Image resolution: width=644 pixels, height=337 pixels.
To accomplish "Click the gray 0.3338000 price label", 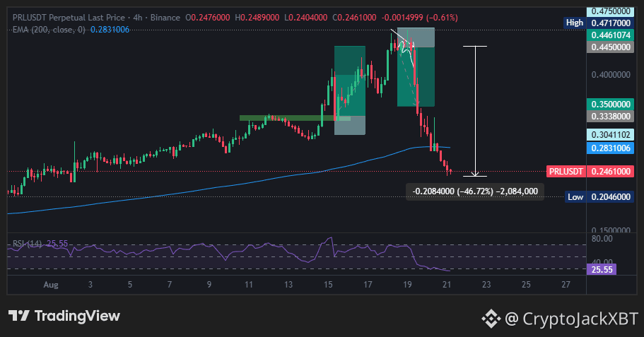I will point(610,116).
